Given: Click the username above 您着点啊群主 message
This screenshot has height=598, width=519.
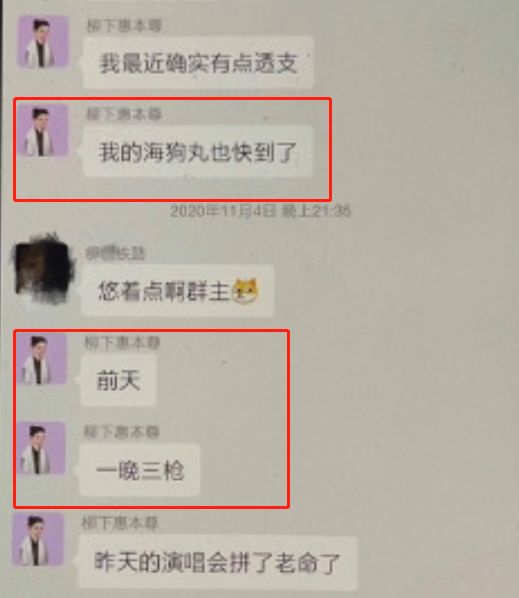Looking at the screenshot, I should tap(116, 254).
